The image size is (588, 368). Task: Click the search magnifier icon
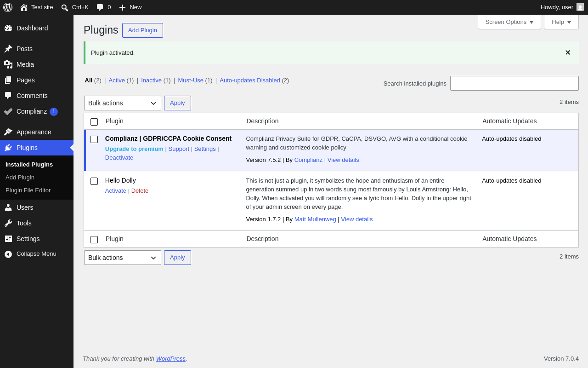click(x=65, y=7)
